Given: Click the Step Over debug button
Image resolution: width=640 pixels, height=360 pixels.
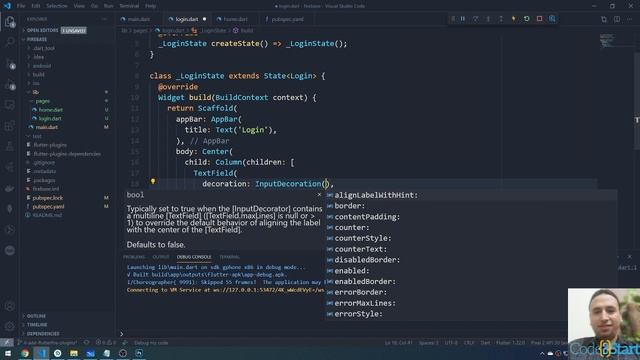Looking at the screenshot, I should point(476,19).
